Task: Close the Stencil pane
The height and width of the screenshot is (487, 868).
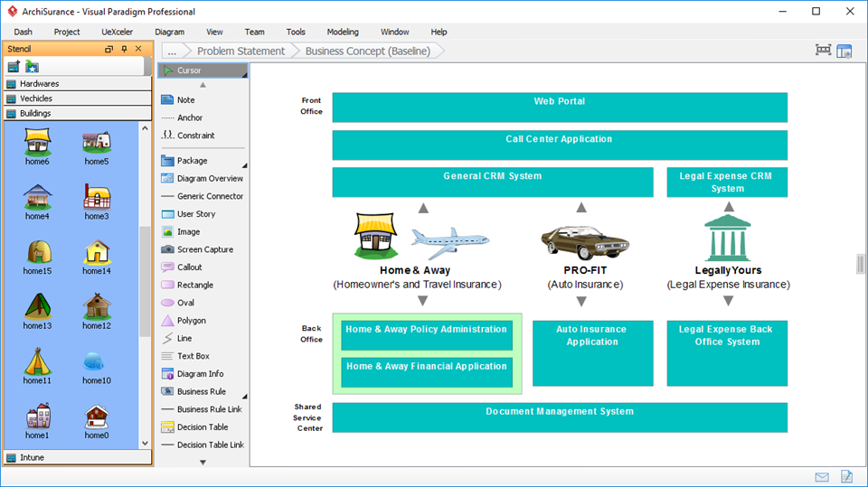Action: pos(138,49)
